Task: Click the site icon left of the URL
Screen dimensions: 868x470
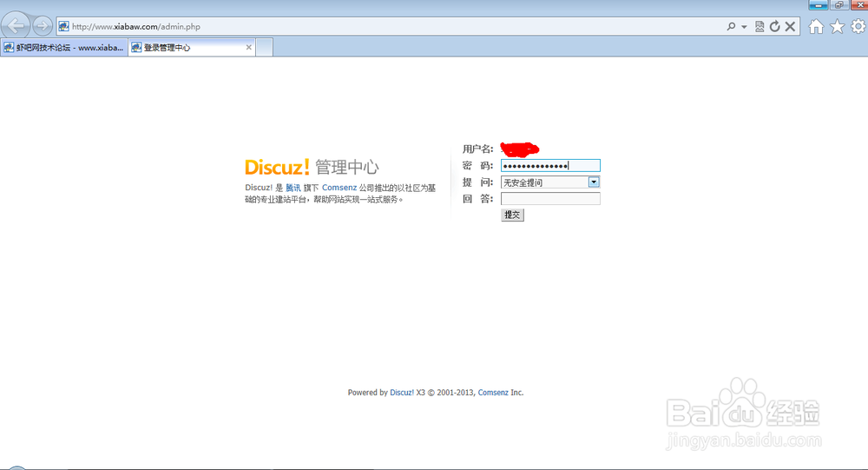Action: (63, 27)
